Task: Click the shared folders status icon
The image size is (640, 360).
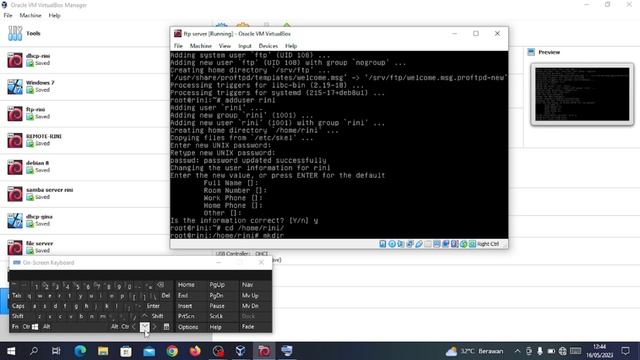Action: 428,244
